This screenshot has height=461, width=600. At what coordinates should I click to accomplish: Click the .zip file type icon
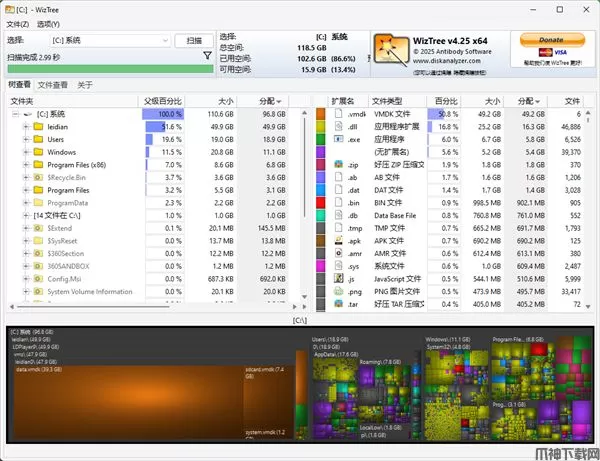click(339, 165)
